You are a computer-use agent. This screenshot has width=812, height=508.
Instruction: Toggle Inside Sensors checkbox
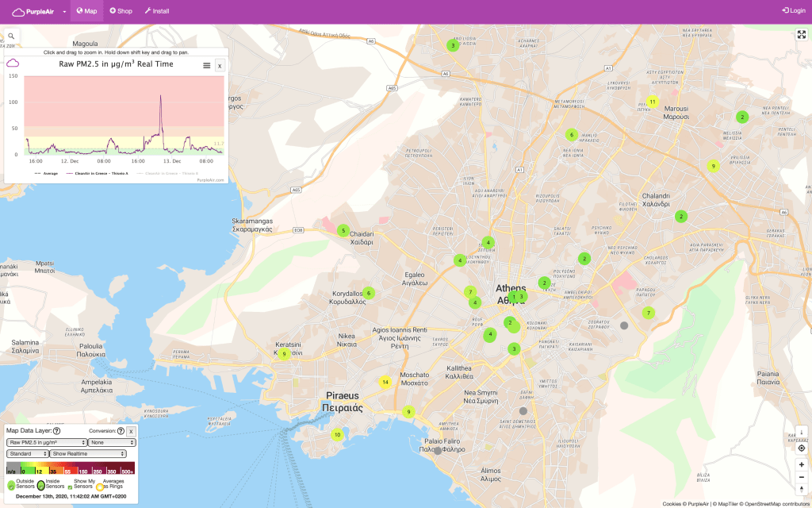coord(41,485)
